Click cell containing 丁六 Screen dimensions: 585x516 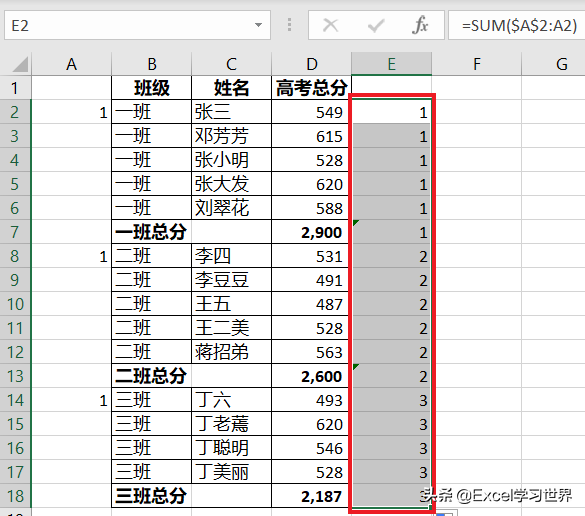[x=231, y=400]
